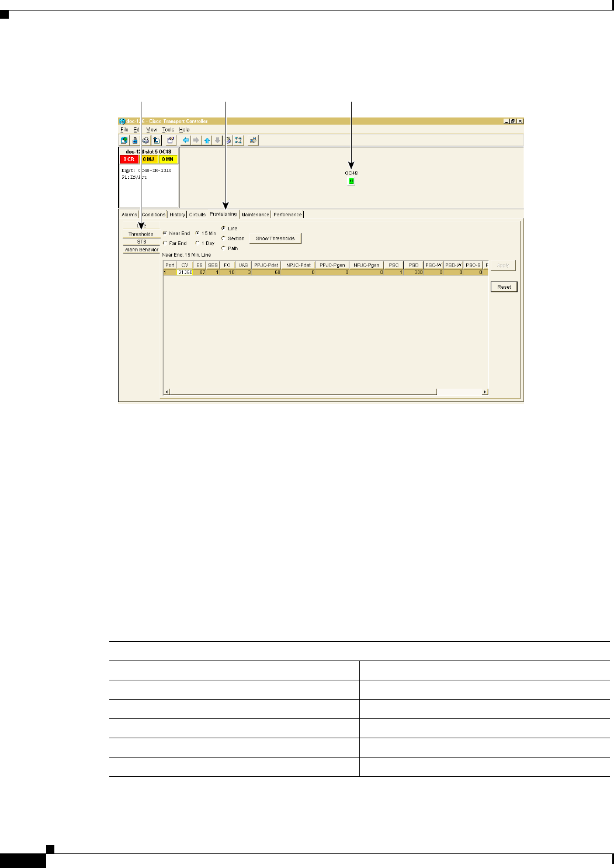This screenshot has width=614, height=868.
Task: Click the ES cell showing 87
Action: click(x=199, y=272)
